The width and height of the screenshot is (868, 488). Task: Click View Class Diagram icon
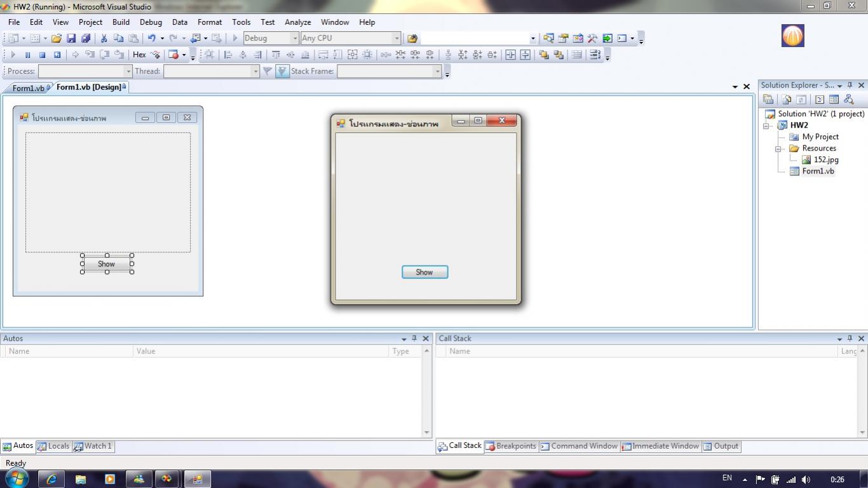(x=848, y=99)
